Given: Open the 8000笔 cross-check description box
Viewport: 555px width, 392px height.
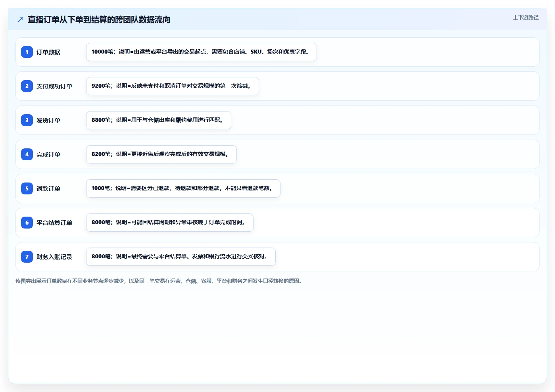Looking at the screenshot, I should point(181,257).
